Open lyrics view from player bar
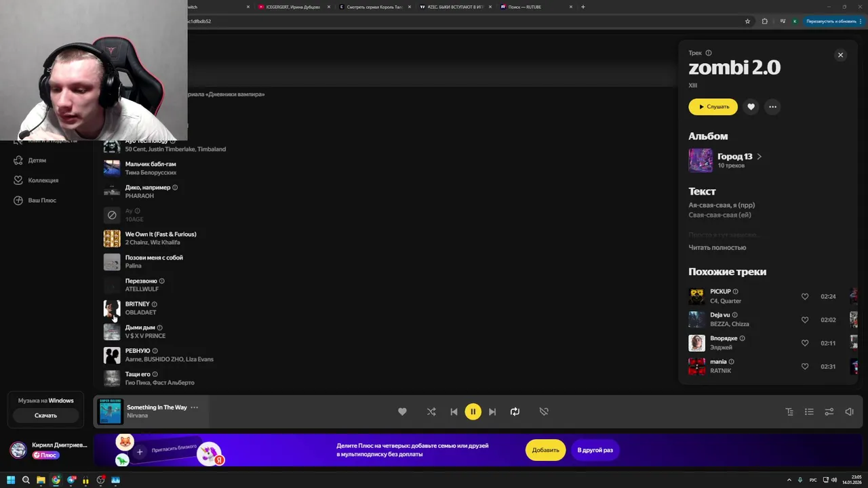 coord(789,411)
